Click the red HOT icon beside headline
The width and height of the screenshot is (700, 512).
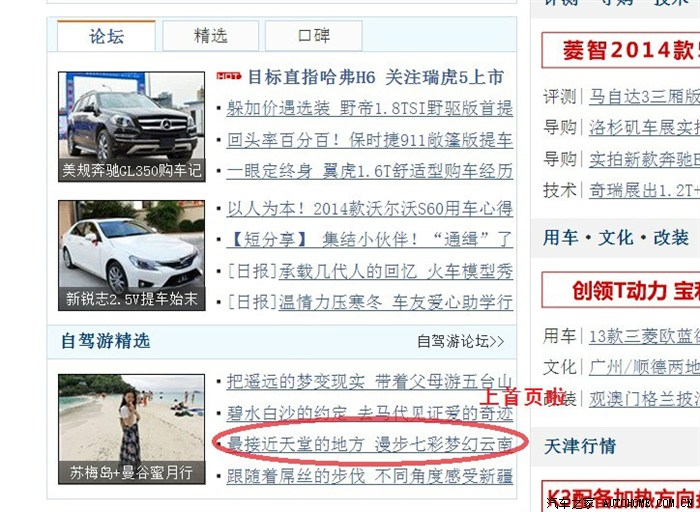(x=229, y=76)
